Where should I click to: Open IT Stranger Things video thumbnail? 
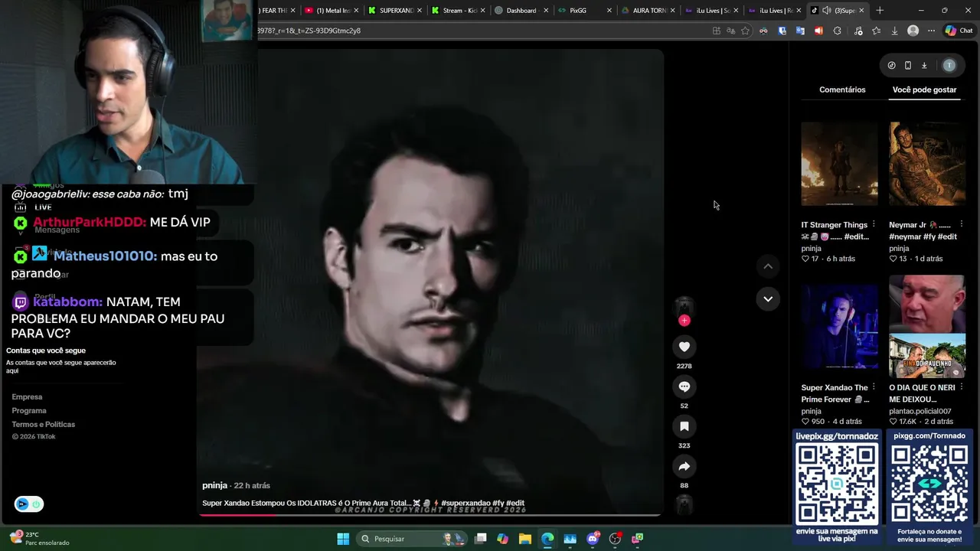pyautogui.click(x=839, y=164)
